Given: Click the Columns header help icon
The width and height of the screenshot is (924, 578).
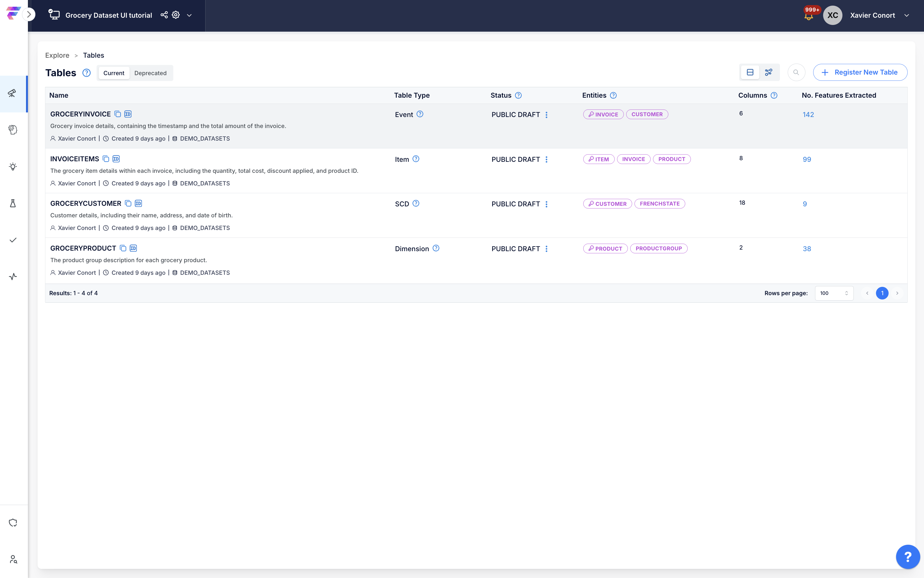Looking at the screenshot, I should point(774,96).
